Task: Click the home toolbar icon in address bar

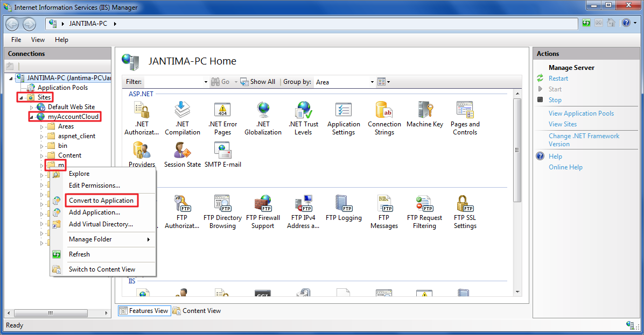Action: (x=611, y=23)
